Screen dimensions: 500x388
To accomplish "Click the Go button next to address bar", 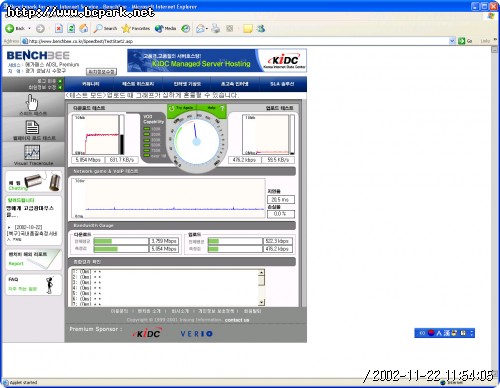I will tap(465, 41).
